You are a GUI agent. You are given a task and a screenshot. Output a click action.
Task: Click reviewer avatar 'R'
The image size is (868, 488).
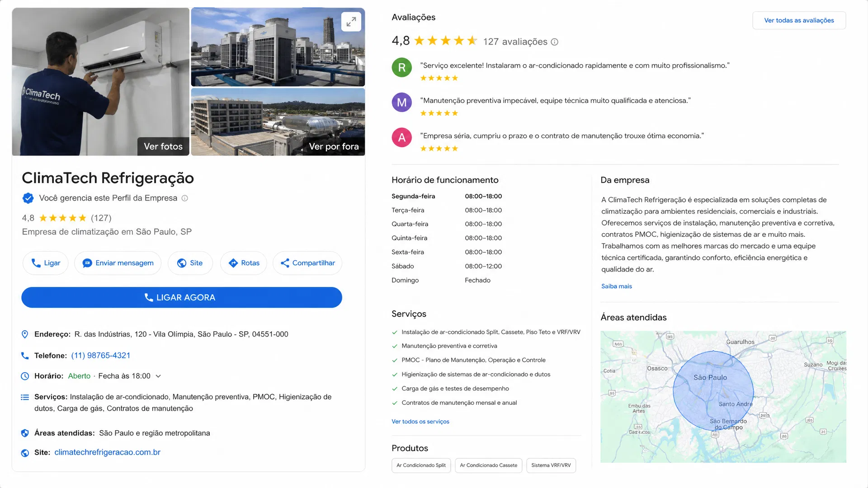point(401,68)
